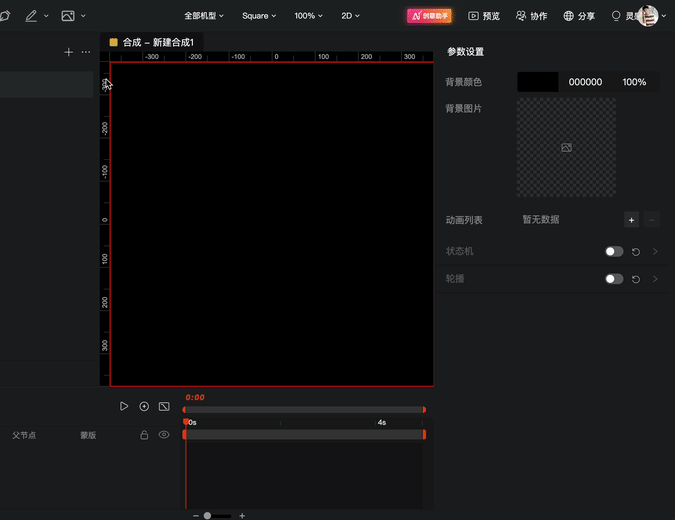Screen dimensions: 675x520
Task: Select the image insert tool
Action: point(68,16)
